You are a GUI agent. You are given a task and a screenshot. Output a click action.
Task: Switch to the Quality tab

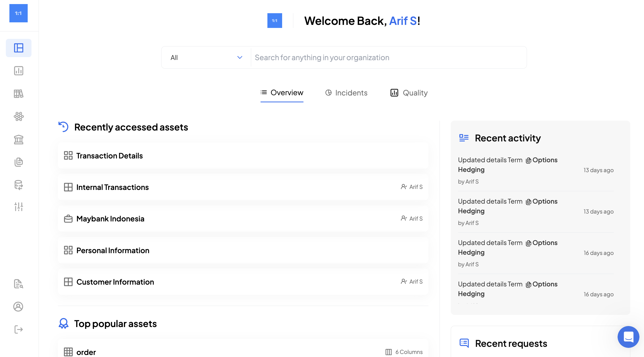coord(409,93)
